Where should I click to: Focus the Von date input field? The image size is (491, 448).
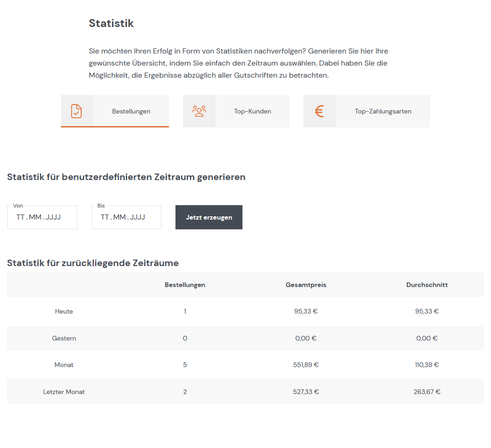42,217
